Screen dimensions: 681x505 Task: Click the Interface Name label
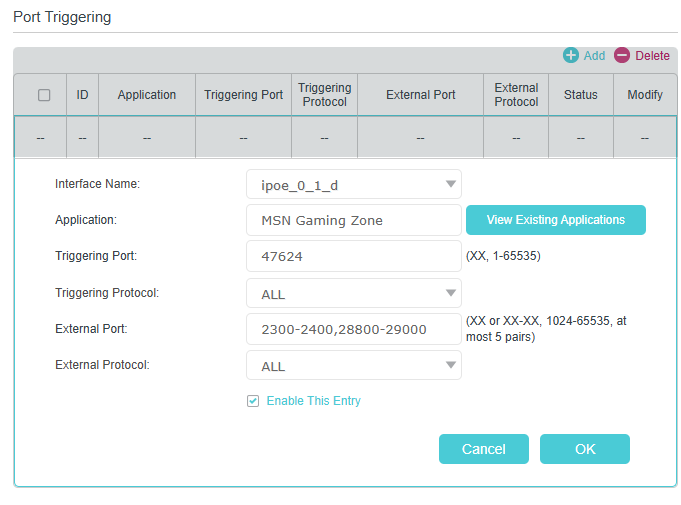[x=97, y=184]
